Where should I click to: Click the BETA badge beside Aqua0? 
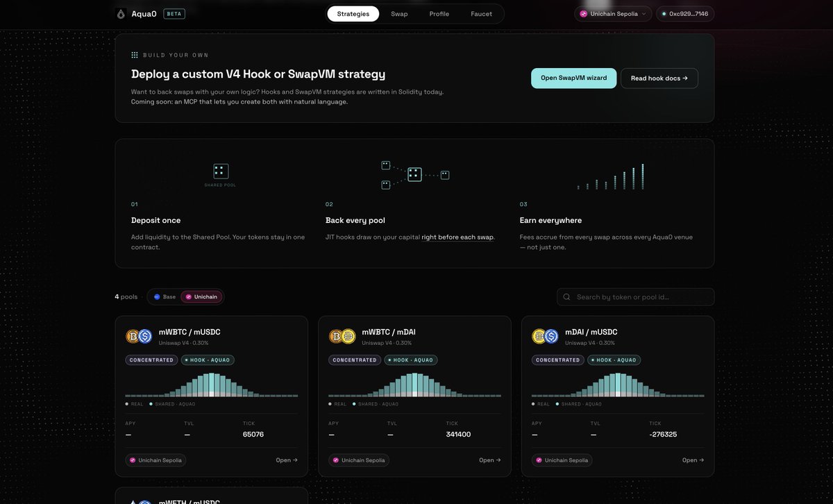174,13
